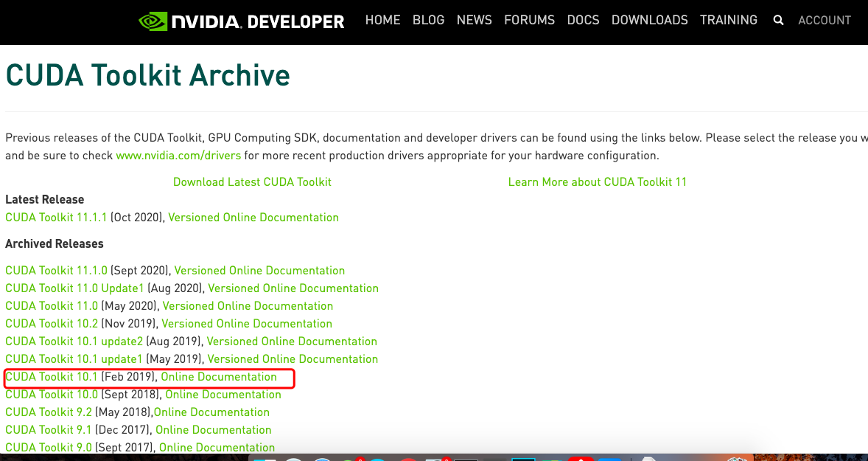Open the DOWNLOADS menu item
The image size is (868, 461).
pos(649,20)
